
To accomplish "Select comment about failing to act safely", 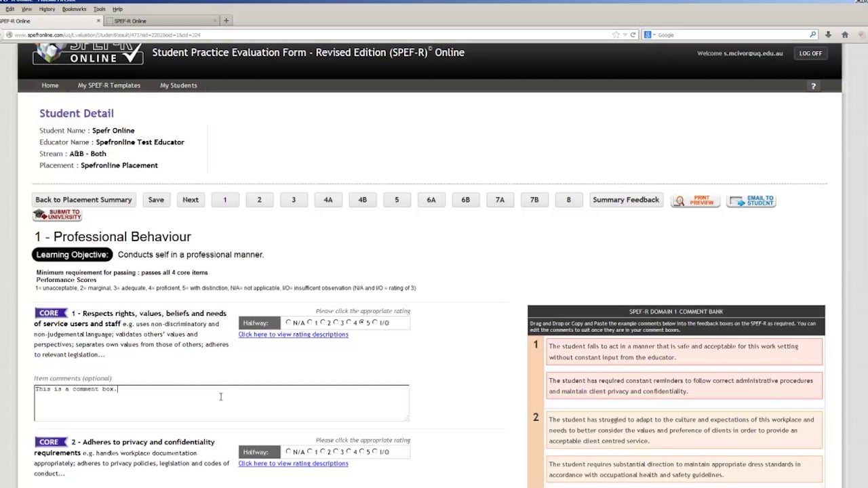I will (x=684, y=352).
